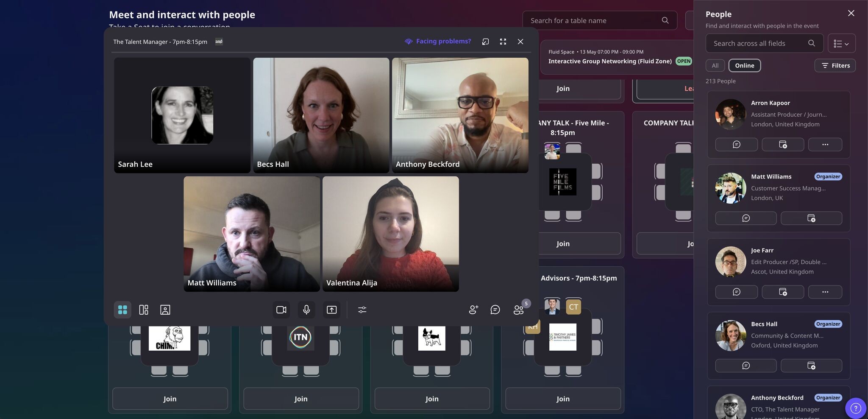Share screen using the upload icon
Screen dimensions: 868x419
point(332,310)
